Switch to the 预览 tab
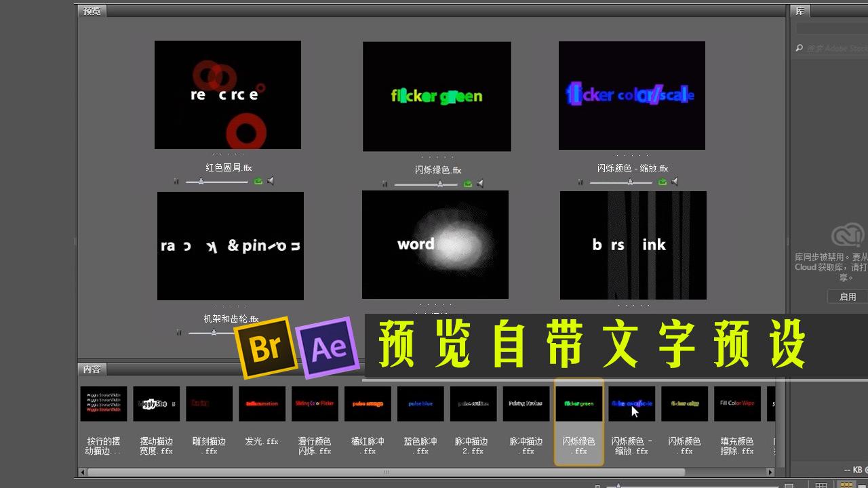The height and width of the screenshot is (488, 868). pos(92,11)
